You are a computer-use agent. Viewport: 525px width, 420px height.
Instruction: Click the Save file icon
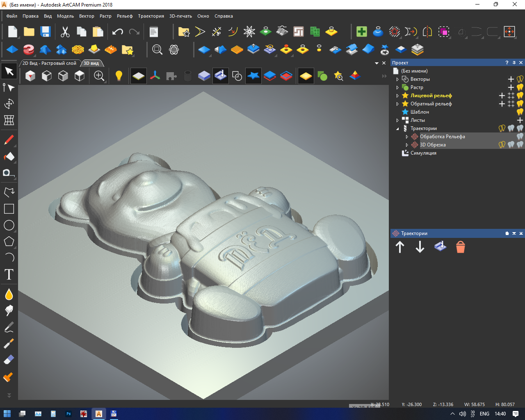point(45,32)
